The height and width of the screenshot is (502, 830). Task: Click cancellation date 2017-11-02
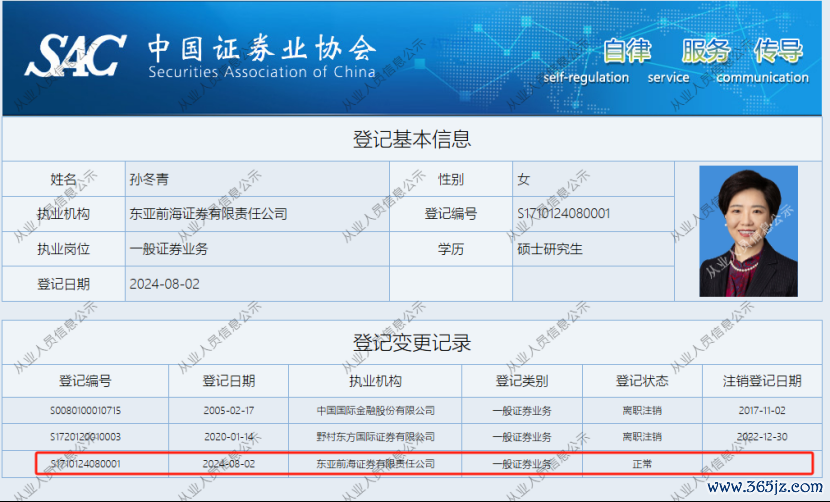tap(762, 410)
